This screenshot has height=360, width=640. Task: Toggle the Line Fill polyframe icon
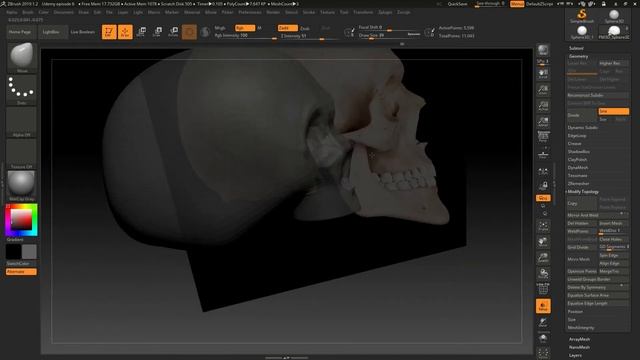click(543, 289)
